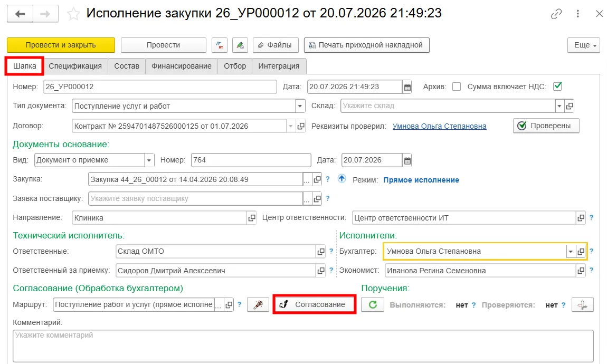Show help for Центр ответственности question mark

pos(591,217)
